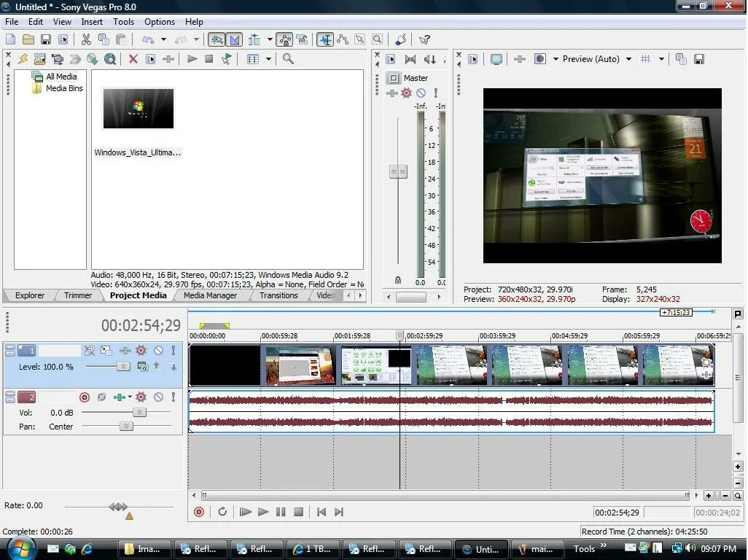Screen dimensions: 748x560
Task: Select the Envelope Edit tool
Action: tap(343, 40)
